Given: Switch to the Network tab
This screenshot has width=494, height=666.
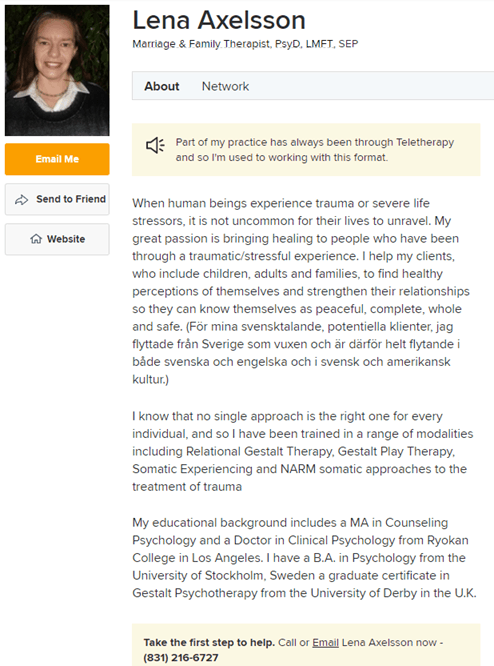Looking at the screenshot, I should (225, 86).
